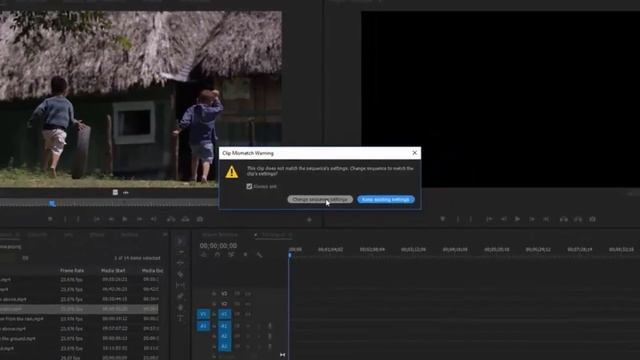Click Source monitor scrub bar playhead

point(52,203)
